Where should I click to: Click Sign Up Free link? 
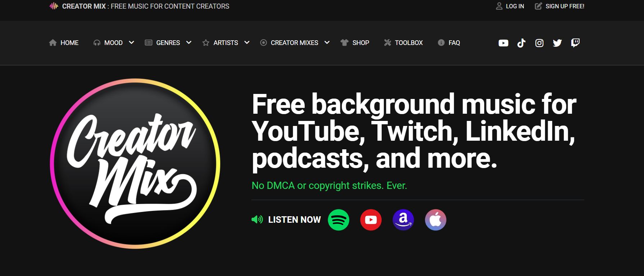click(560, 6)
